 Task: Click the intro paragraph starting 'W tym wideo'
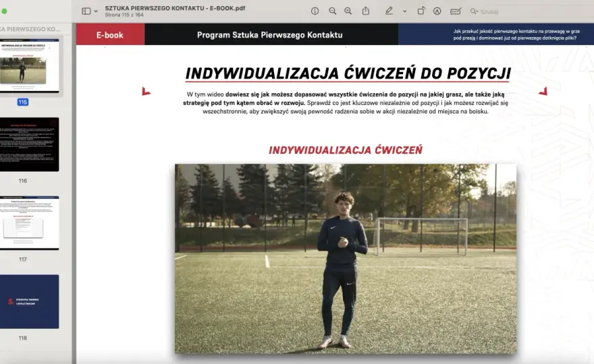point(346,102)
